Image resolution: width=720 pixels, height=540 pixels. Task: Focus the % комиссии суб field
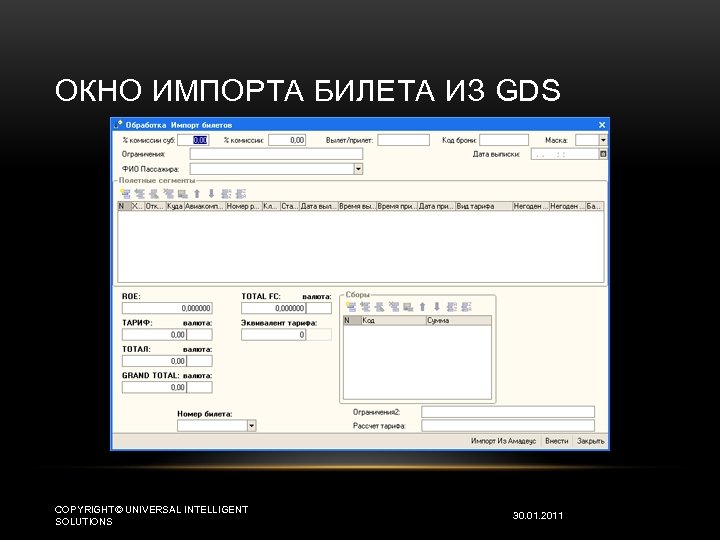[x=193, y=140]
